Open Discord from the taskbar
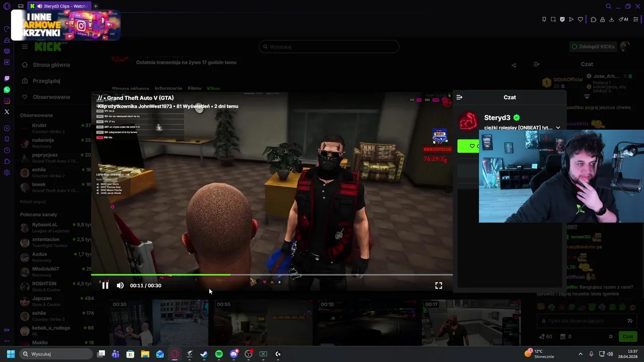Screen dimensions: 644x362 (233, 354)
